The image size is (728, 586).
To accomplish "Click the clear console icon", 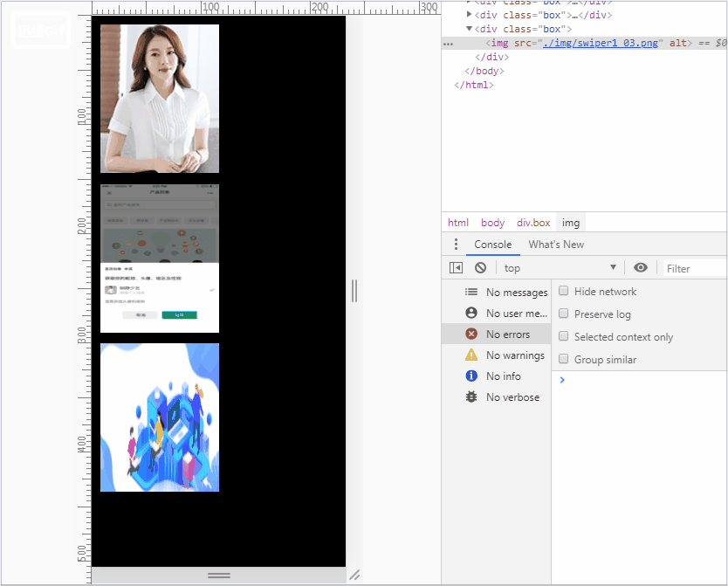I will (x=480, y=268).
